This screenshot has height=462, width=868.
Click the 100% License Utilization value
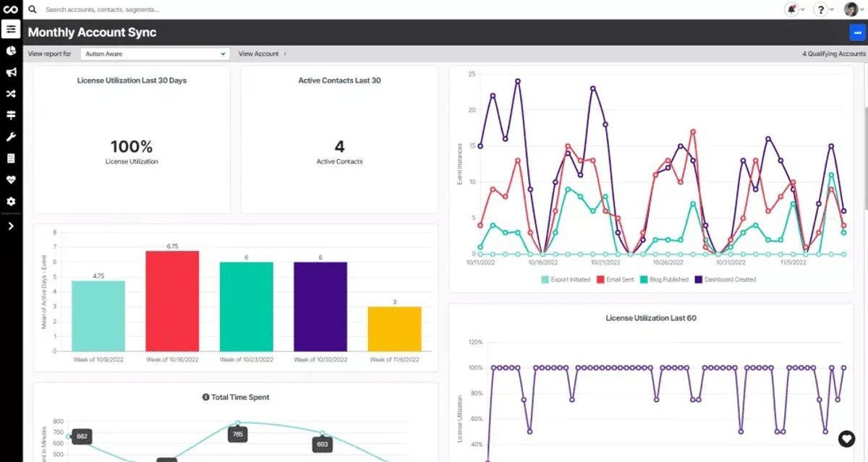tap(132, 147)
